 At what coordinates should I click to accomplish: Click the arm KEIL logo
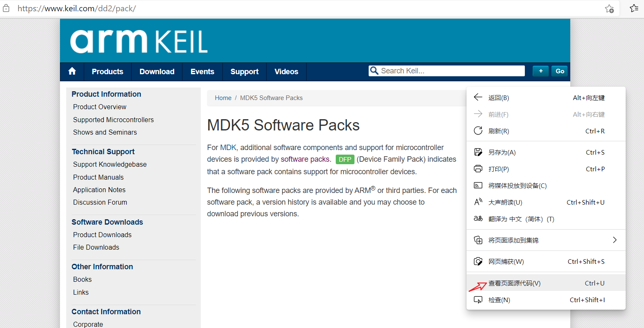pyautogui.click(x=139, y=41)
